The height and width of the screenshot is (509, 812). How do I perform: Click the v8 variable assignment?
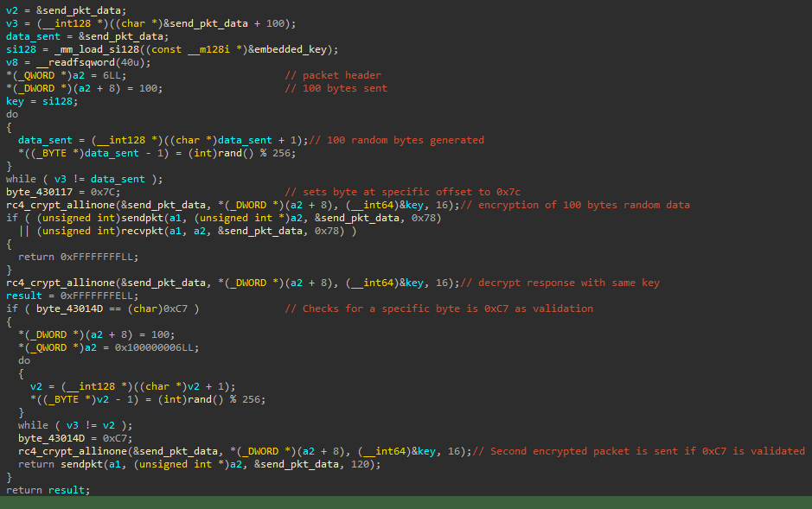pyautogui.click(x=12, y=62)
